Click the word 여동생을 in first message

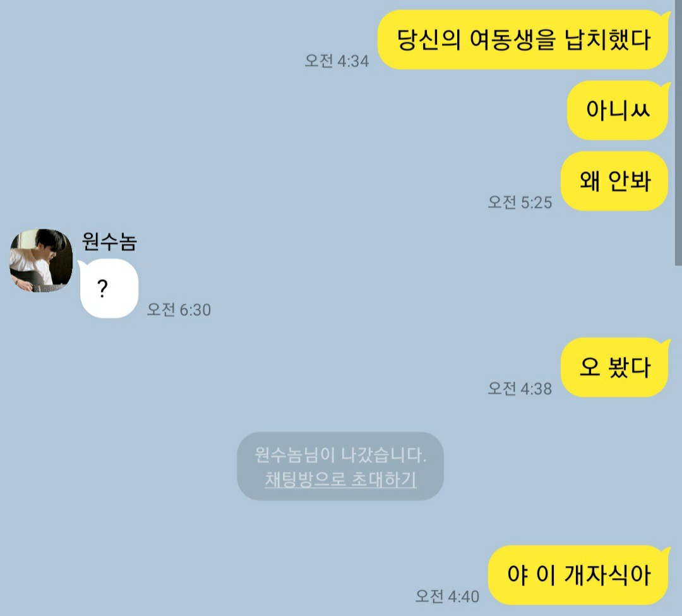pos(513,40)
